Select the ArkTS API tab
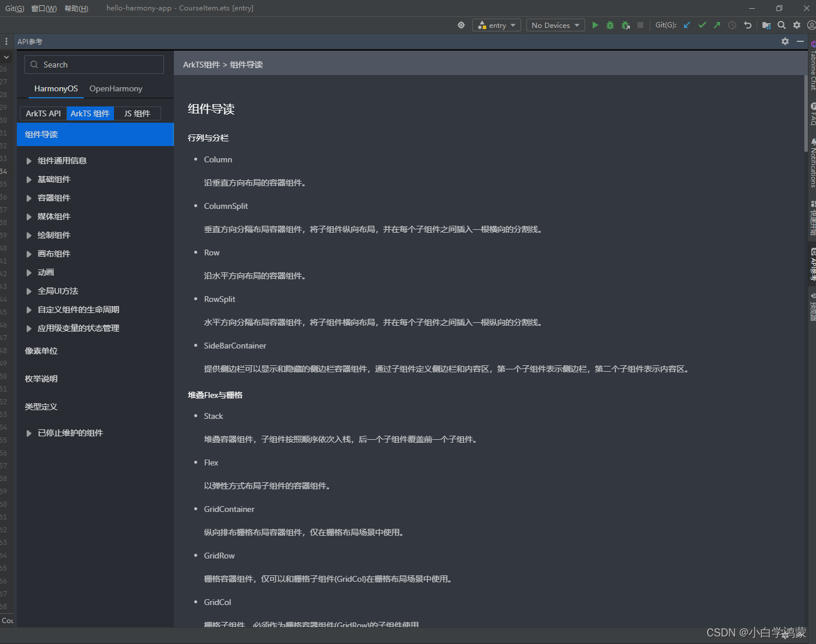This screenshot has height=644, width=816. click(43, 113)
